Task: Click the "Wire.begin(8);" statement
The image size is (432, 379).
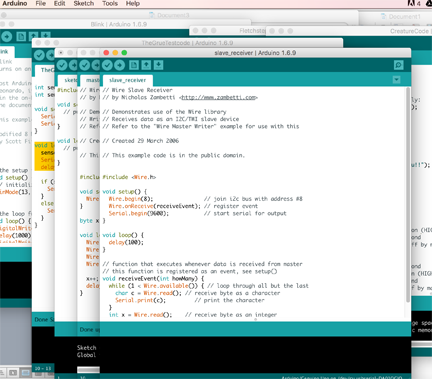Action: click(131, 199)
